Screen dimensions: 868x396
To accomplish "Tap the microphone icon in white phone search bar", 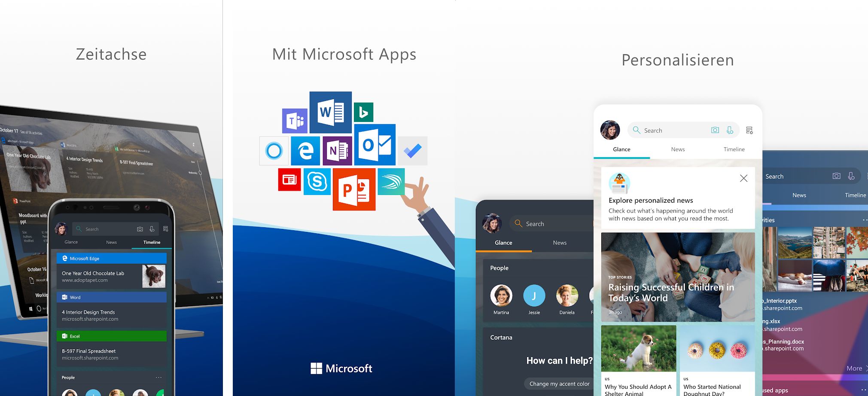I will 730,130.
